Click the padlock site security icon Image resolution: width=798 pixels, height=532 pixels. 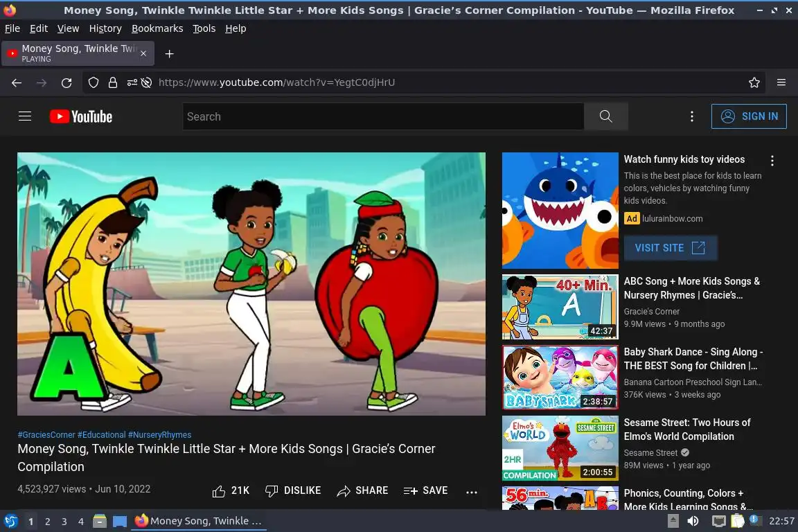113,82
